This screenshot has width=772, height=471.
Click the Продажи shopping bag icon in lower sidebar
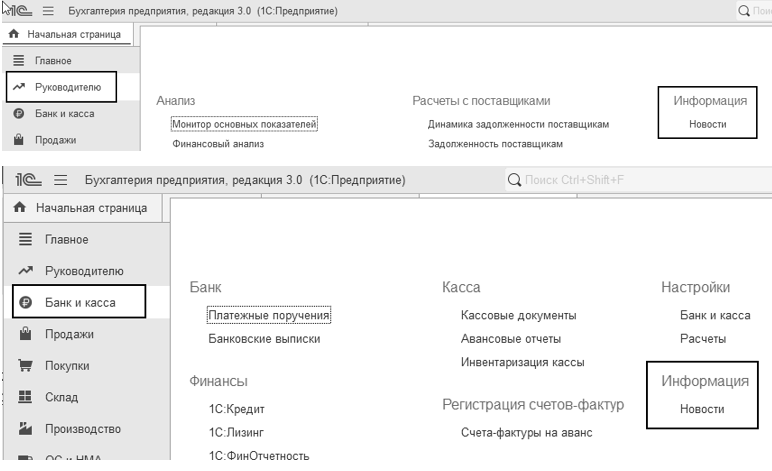pyautogui.click(x=25, y=333)
